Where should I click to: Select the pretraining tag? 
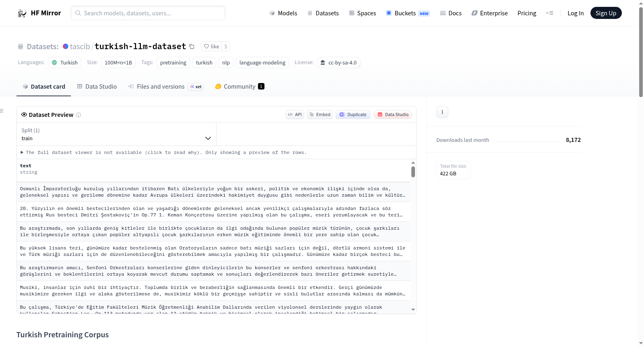pos(173,62)
